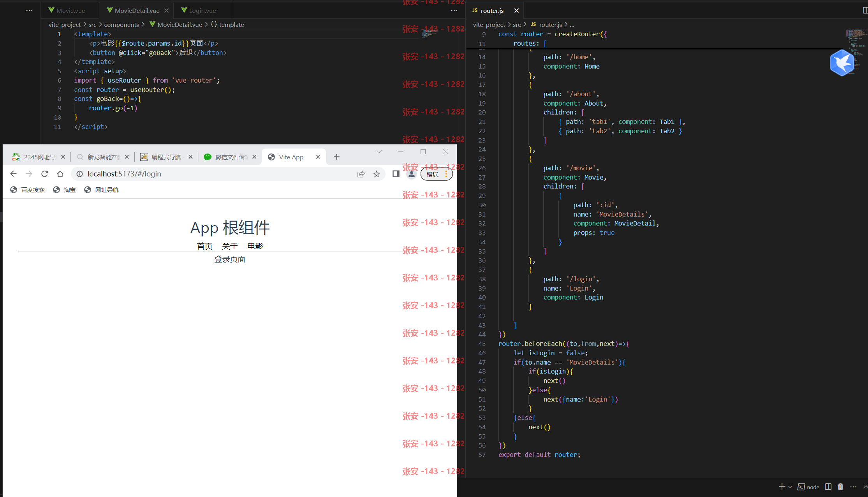Image resolution: width=868 pixels, height=497 pixels.
Task: Click the export default router line
Action: tap(539, 455)
